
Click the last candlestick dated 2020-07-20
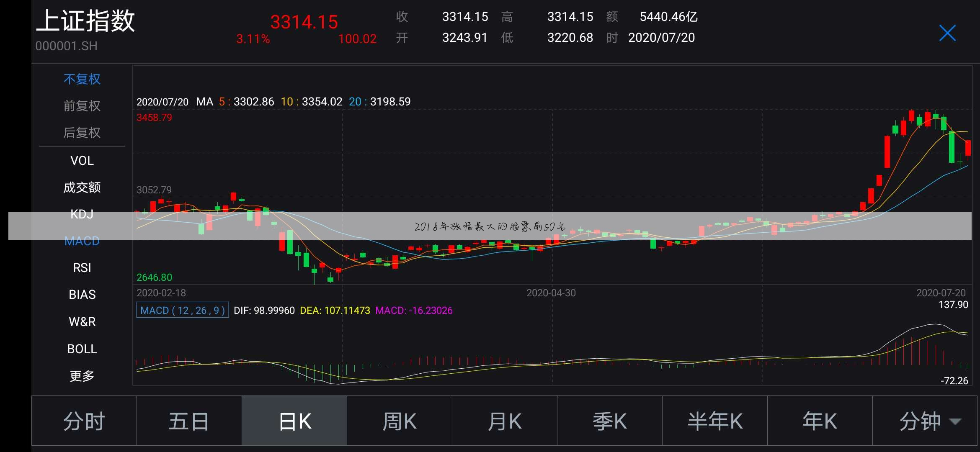(x=968, y=148)
